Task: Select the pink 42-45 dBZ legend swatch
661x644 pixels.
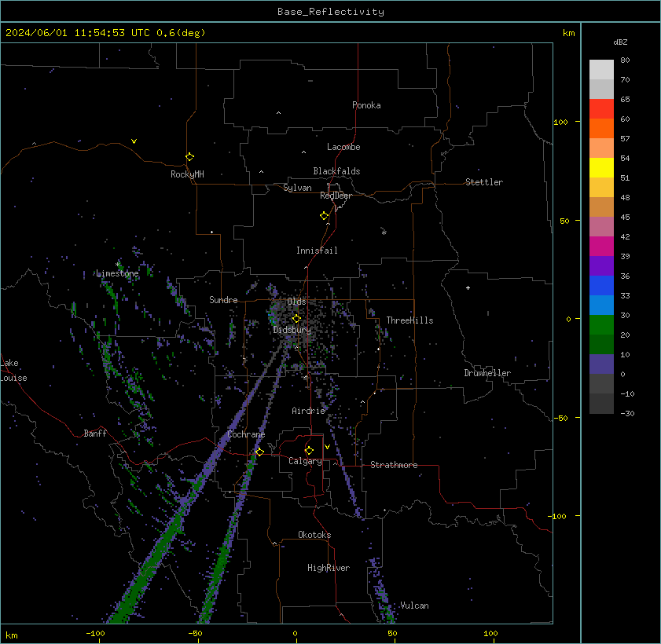Action: [x=601, y=227]
